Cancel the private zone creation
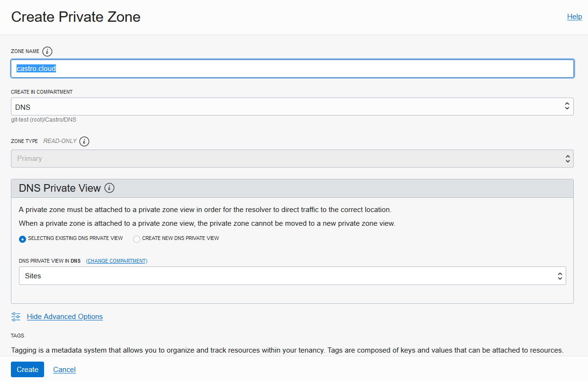Viewport: 588px width, 381px height. tap(64, 370)
